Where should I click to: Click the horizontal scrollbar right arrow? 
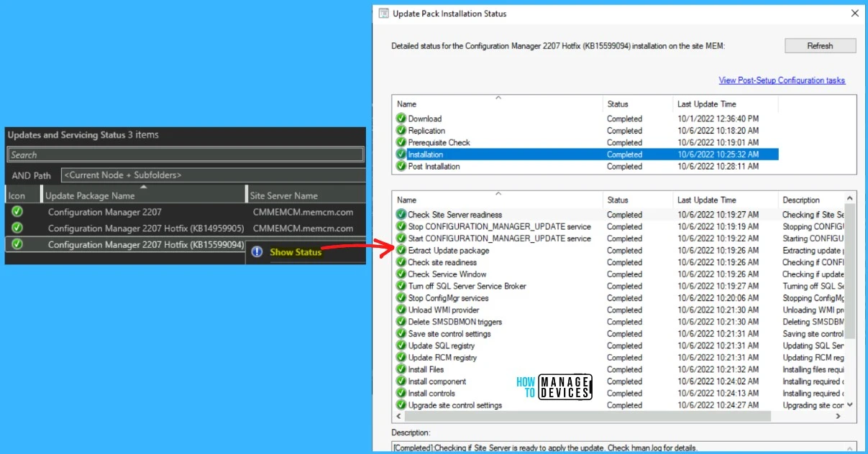(x=839, y=417)
